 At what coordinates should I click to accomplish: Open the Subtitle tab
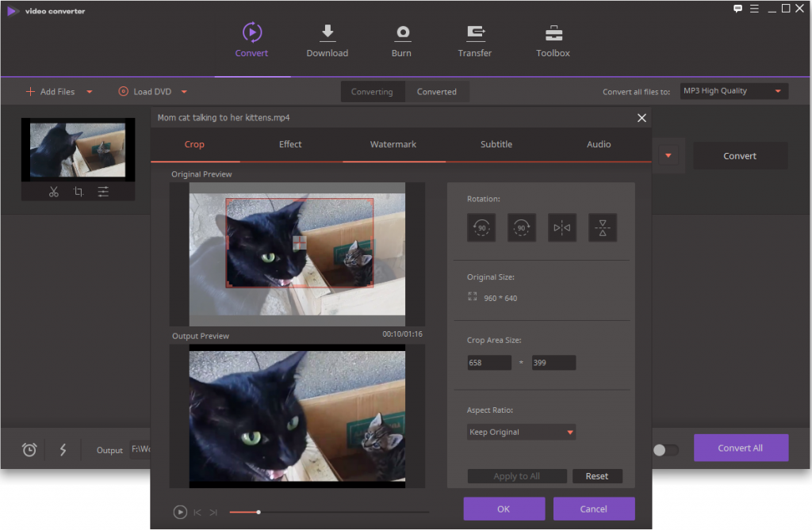(x=496, y=144)
